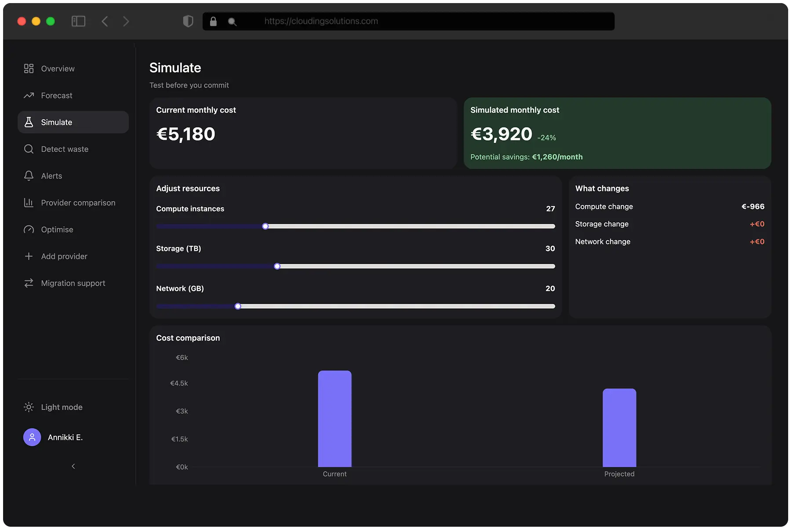Image resolution: width=793 pixels, height=532 pixels.
Task: Open Detect waste via magnifier icon
Action: 29,149
